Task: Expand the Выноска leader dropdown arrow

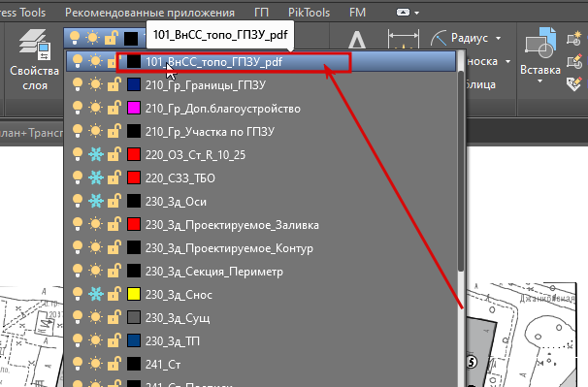Action: (x=507, y=61)
